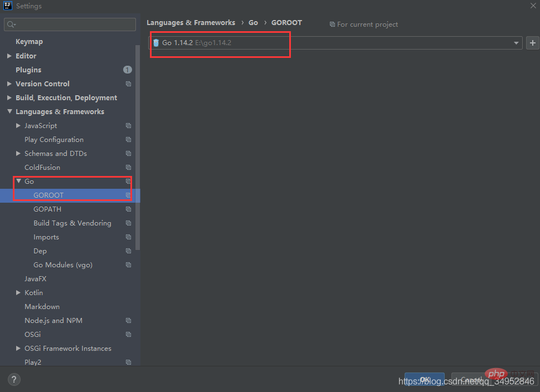Click the settings tree scrollbar
540x392 pixels.
pos(138,148)
